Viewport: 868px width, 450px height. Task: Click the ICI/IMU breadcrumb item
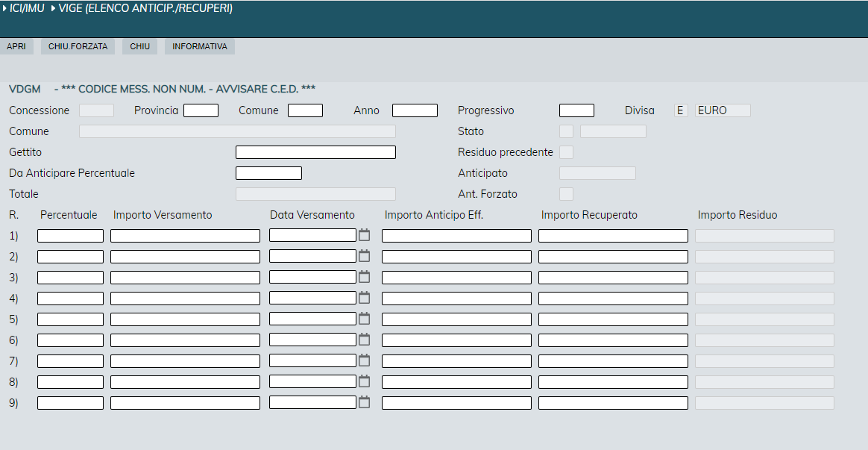[27, 8]
